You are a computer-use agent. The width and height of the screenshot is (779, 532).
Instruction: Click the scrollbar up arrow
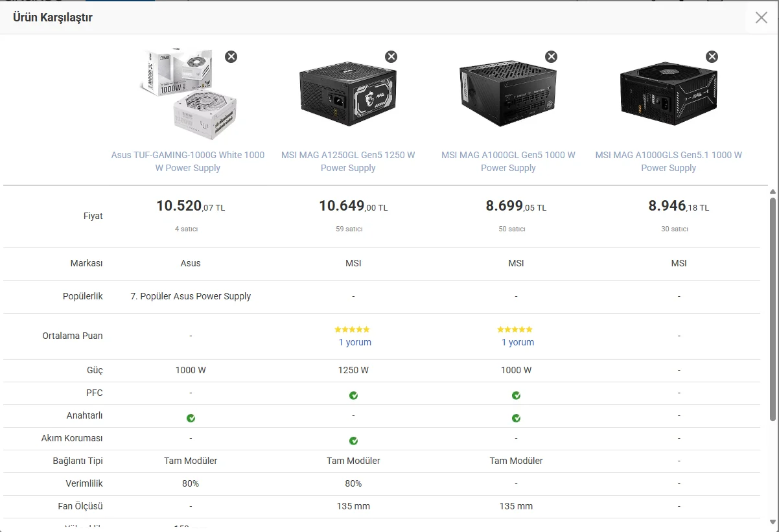[x=773, y=192]
